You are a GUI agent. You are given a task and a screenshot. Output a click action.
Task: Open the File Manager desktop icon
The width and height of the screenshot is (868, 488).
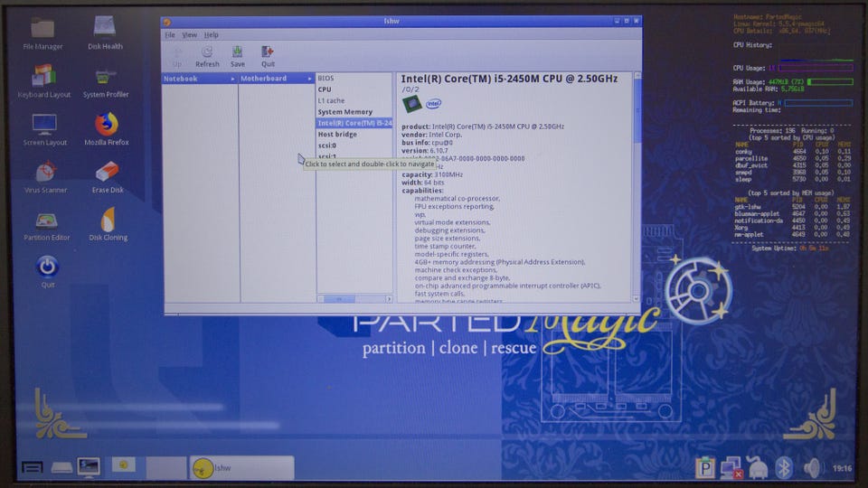(42, 33)
